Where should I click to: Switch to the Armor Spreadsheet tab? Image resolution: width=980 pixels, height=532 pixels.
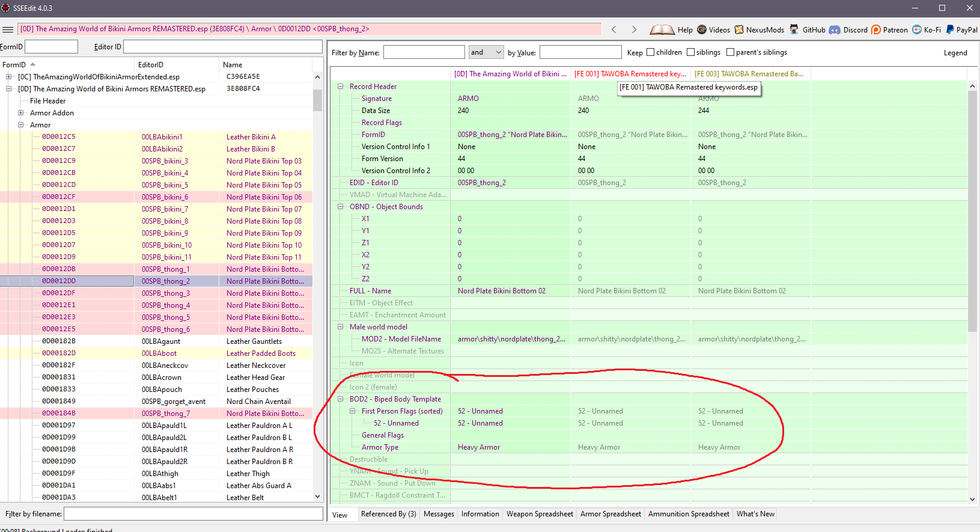610,514
